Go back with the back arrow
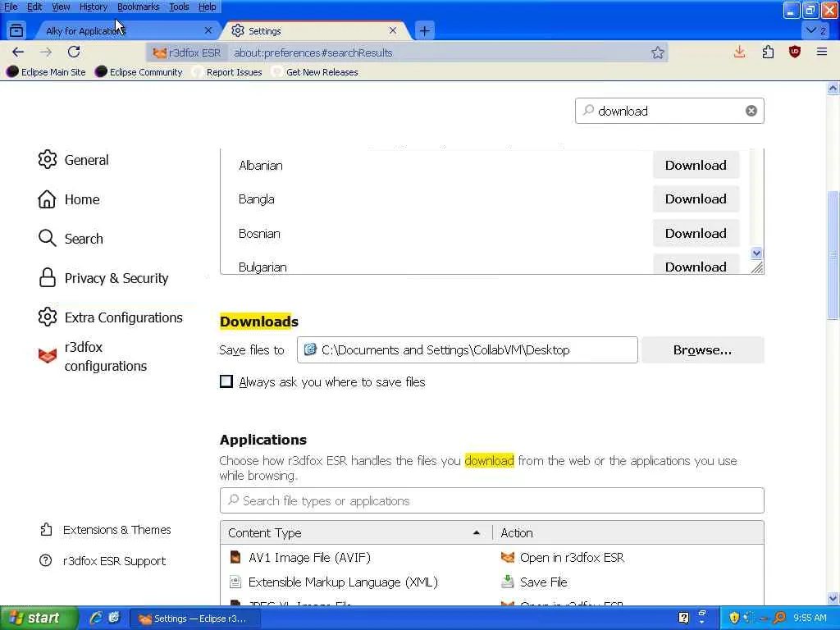The image size is (840, 630). click(18, 52)
